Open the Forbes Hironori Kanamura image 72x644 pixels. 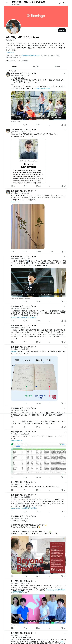[x=28, y=162]
